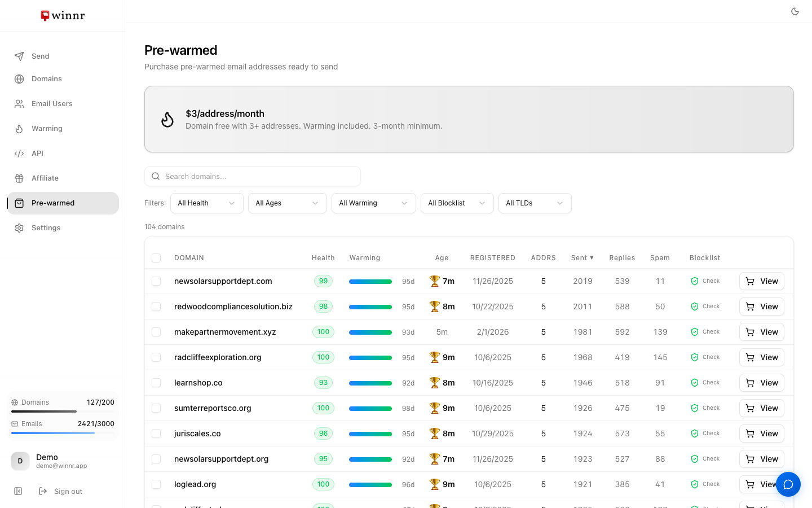Check the box for redwoodcompliancesolution.biz

[x=156, y=306]
